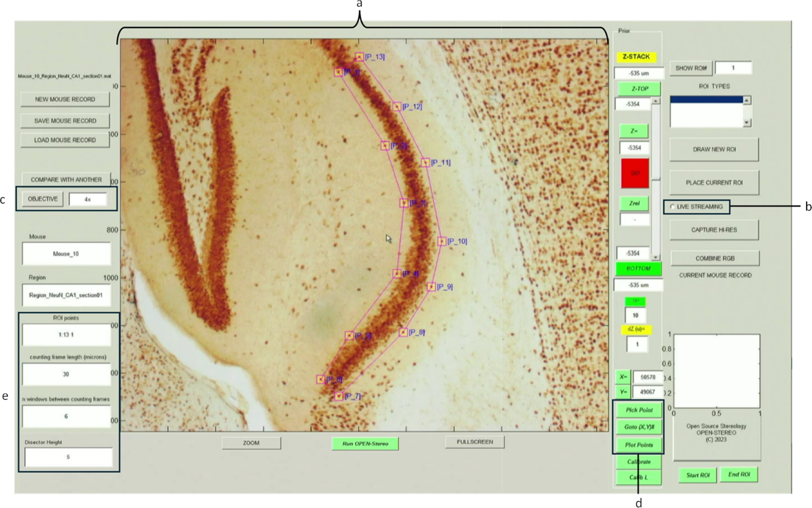This screenshot has height=508, width=812.
Task: Click the OBJECTIVE button
Action: click(x=42, y=199)
